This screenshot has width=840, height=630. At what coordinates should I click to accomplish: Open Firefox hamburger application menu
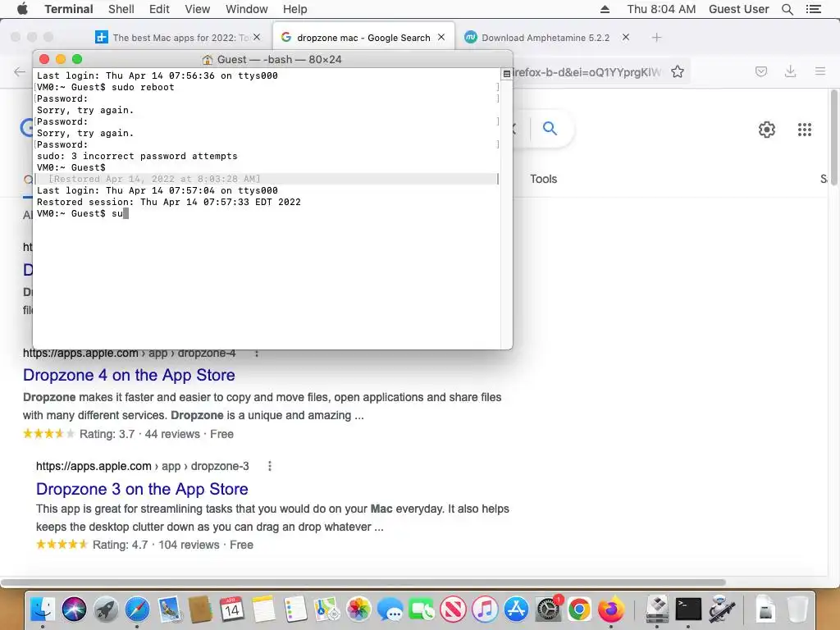click(820, 71)
